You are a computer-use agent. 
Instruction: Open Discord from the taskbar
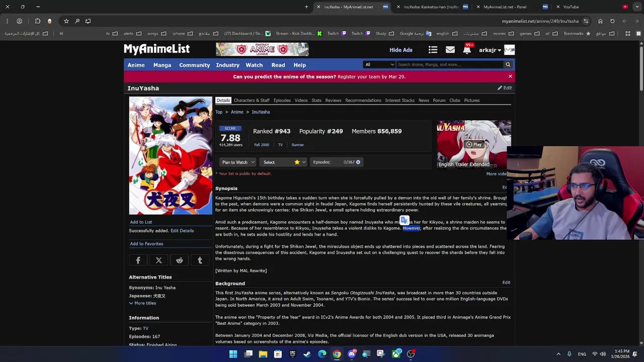tap(352, 354)
